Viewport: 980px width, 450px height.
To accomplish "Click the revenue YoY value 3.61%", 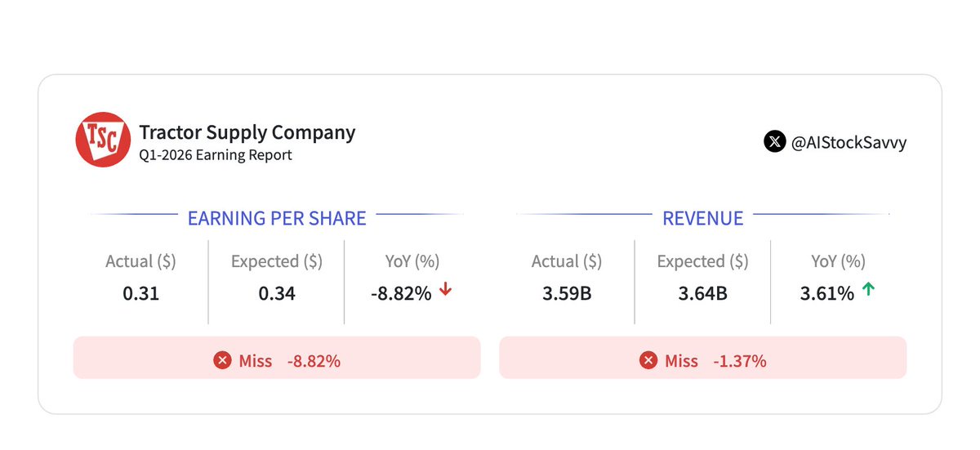I will coord(826,293).
